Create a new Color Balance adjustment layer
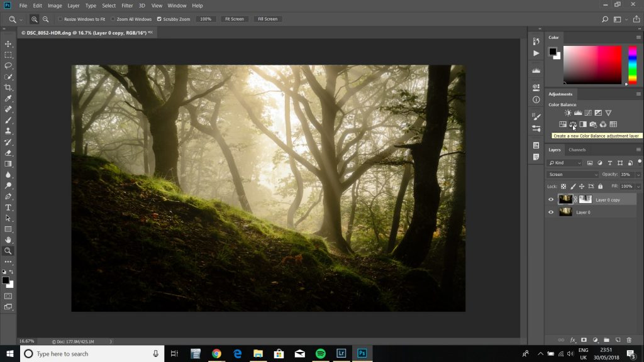The height and width of the screenshot is (362, 644). (x=573, y=124)
